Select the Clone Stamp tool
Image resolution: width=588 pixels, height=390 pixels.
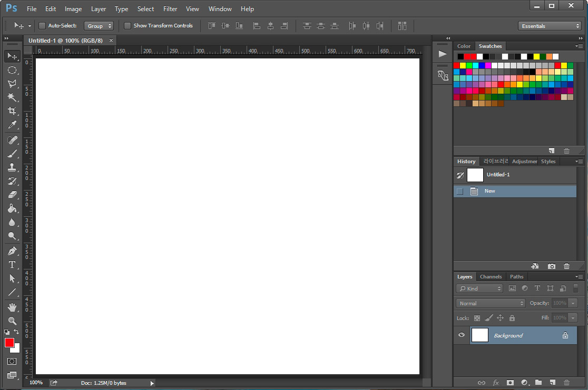point(12,167)
